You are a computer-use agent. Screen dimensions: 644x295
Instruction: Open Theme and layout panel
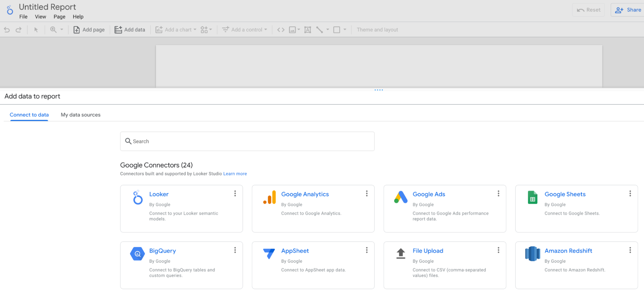(x=377, y=30)
